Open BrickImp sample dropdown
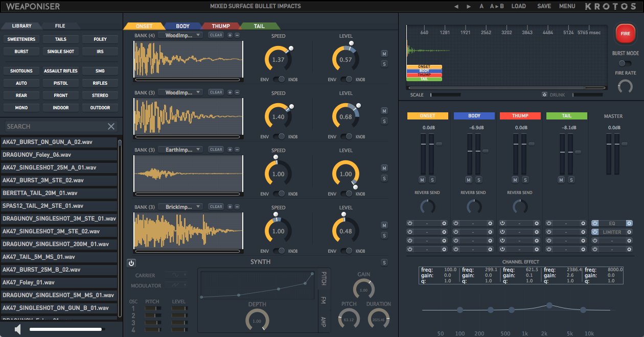644x337 pixels. [x=180, y=207]
